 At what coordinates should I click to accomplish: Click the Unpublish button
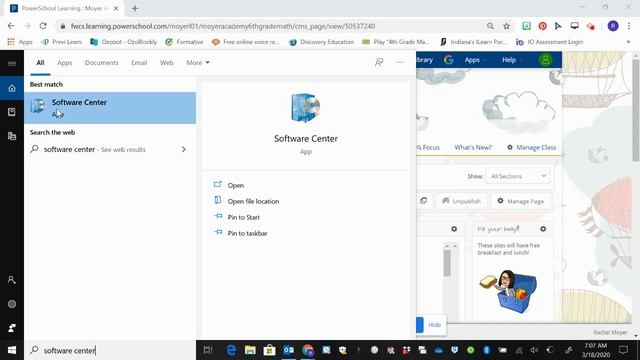461,201
